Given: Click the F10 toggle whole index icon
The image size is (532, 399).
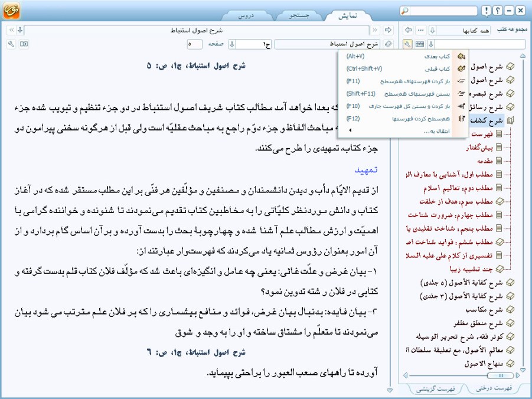Looking at the screenshot, I should click(461, 106).
